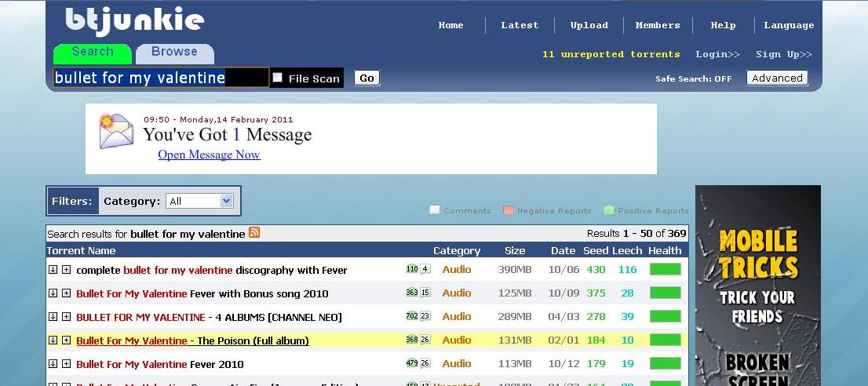Image resolution: width=868 pixels, height=386 pixels.
Task: Click health bar of discography with Fever row
Action: (x=665, y=269)
